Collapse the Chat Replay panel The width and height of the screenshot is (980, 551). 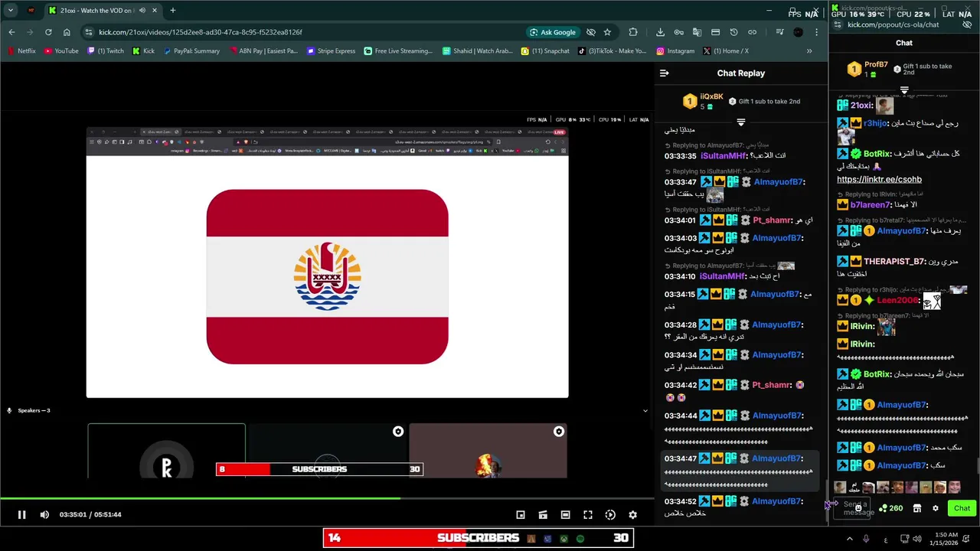[665, 73]
